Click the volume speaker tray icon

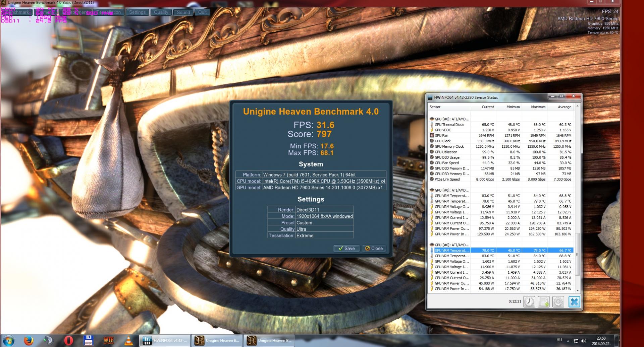click(x=584, y=341)
